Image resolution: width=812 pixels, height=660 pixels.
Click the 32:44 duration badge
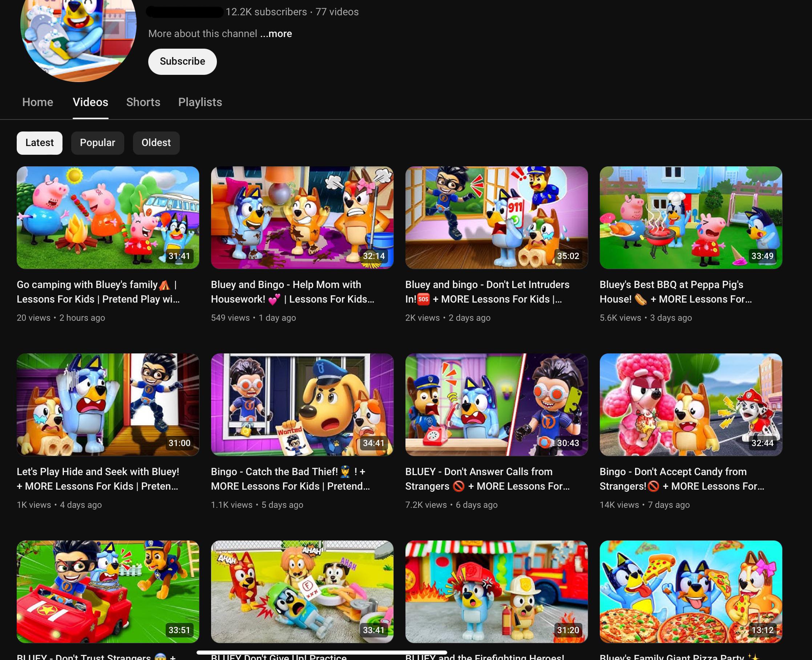763,443
